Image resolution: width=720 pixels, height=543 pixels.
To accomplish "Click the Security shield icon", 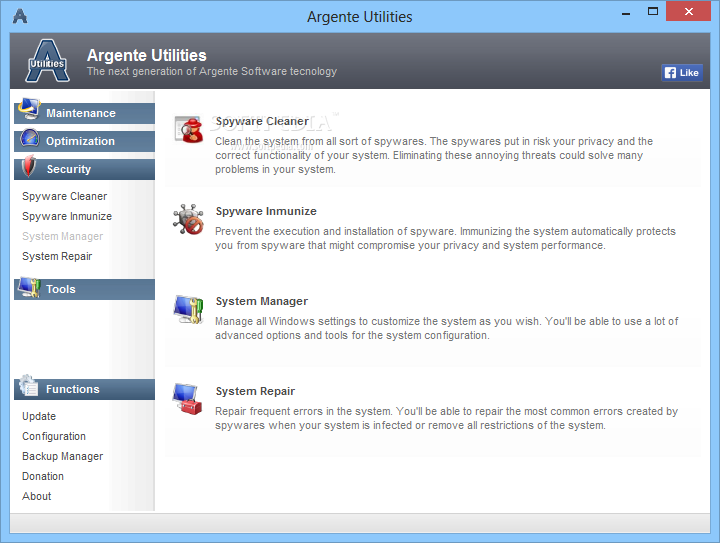I will (x=29, y=166).
